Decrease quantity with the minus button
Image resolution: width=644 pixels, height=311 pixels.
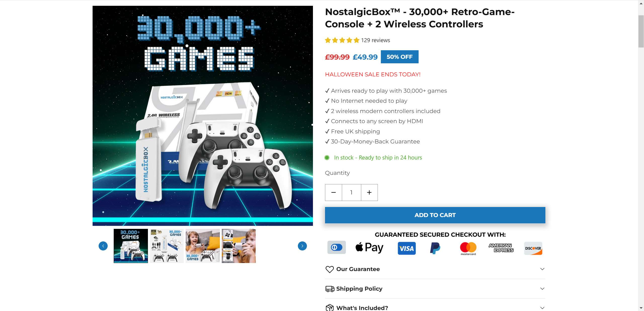(334, 192)
